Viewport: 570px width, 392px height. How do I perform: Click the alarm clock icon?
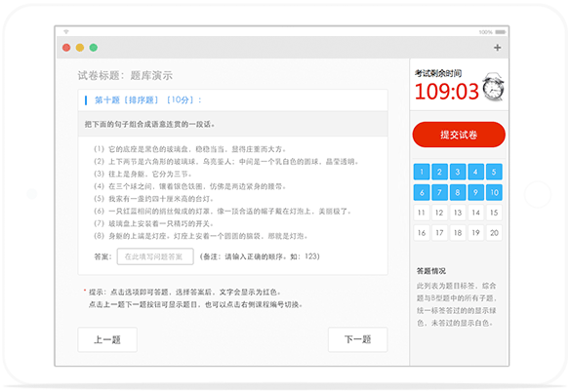click(493, 87)
